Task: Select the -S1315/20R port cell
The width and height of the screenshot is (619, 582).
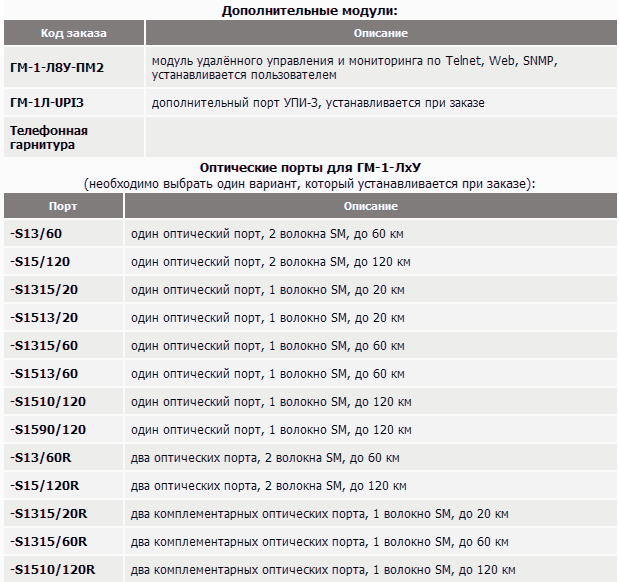Action: tap(48, 514)
